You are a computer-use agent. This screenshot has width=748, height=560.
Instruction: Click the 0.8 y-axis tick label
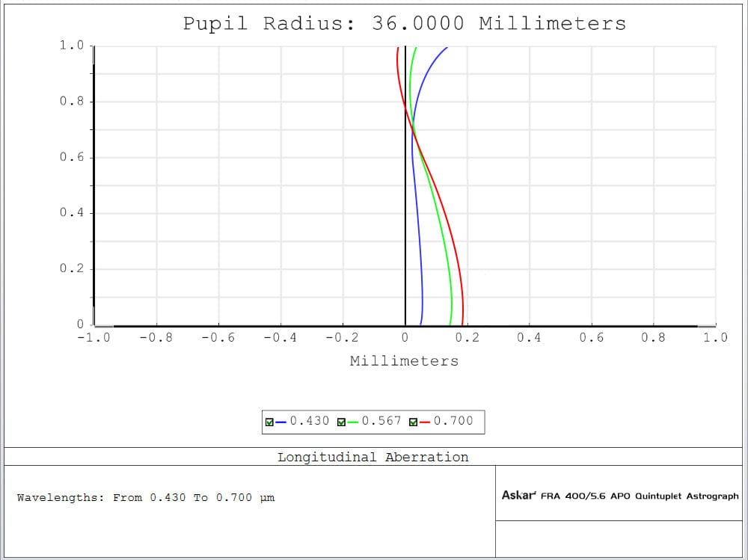[72, 101]
